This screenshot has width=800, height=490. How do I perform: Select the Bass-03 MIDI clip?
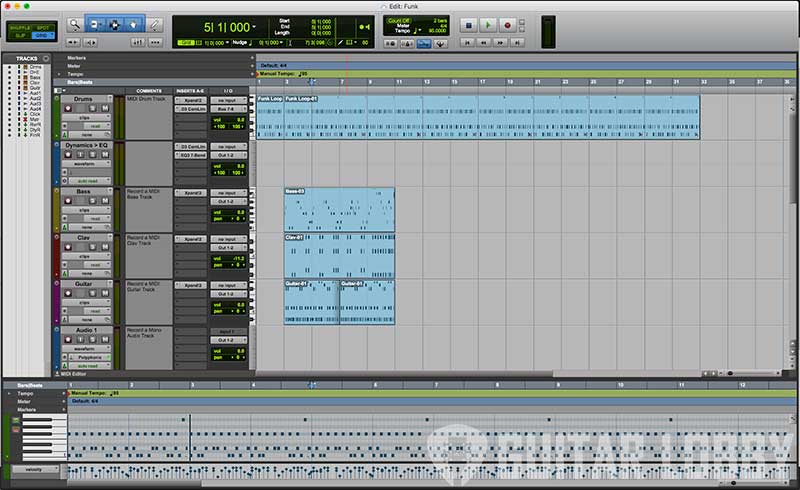pos(339,210)
